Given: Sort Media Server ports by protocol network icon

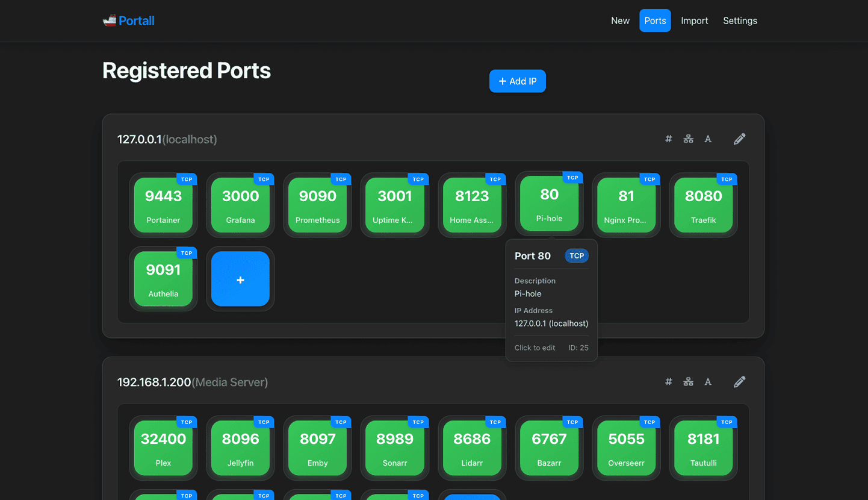Looking at the screenshot, I should click(688, 382).
